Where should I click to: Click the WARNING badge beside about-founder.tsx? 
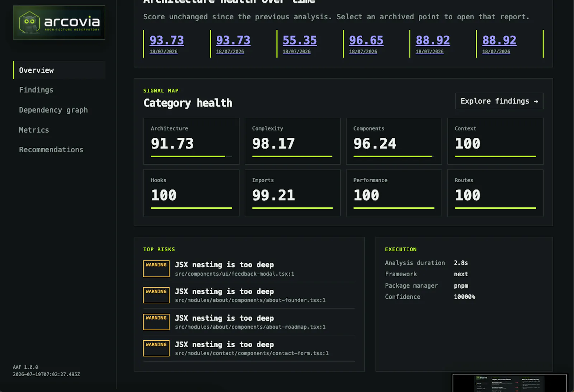coord(156,295)
